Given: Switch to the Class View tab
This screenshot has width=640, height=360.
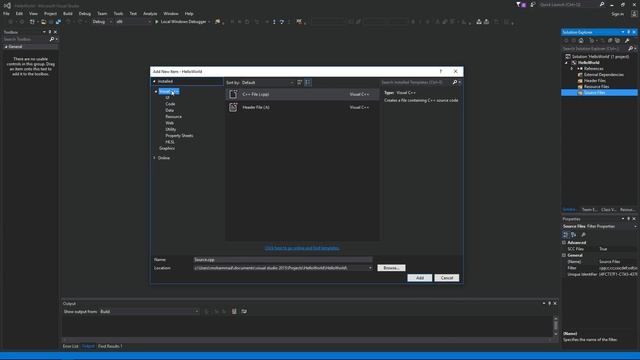Looking at the screenshot, I should coord(608,210).
